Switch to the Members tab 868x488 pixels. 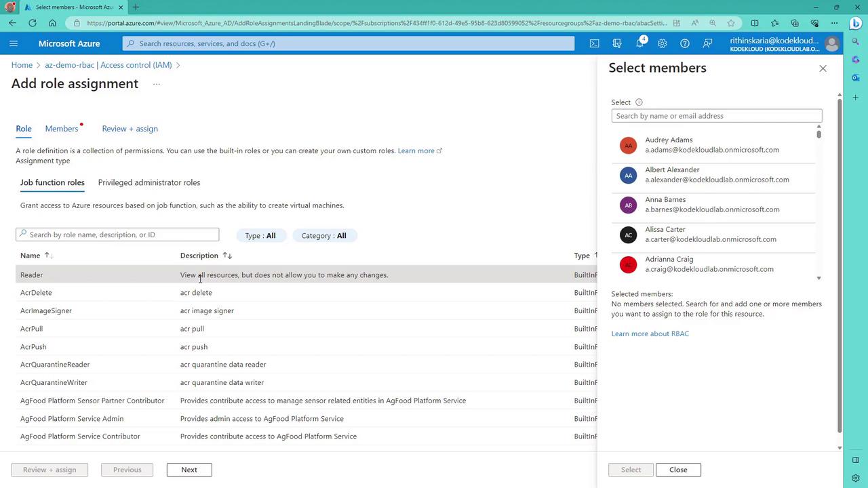62,129
